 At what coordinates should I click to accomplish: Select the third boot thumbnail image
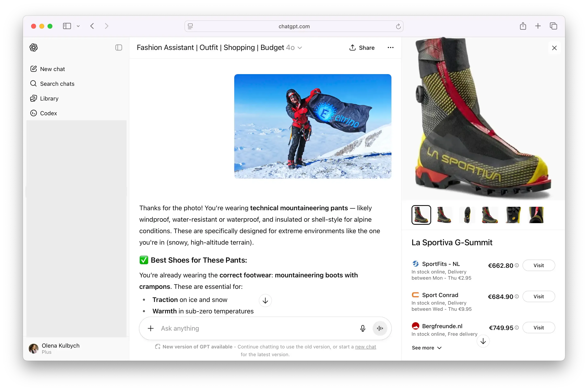tap(467, 215)
